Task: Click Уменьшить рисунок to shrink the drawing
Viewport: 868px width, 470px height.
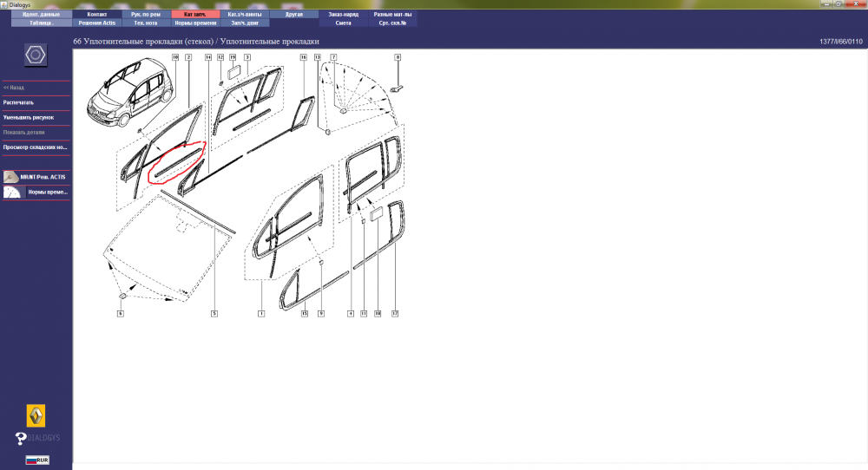Action: click(29, 117)
